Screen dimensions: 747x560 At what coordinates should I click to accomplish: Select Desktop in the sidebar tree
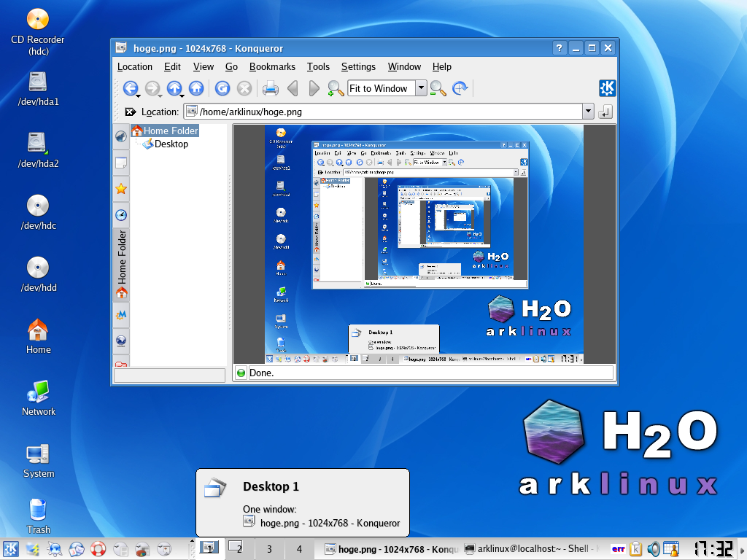tap(166, 144)
